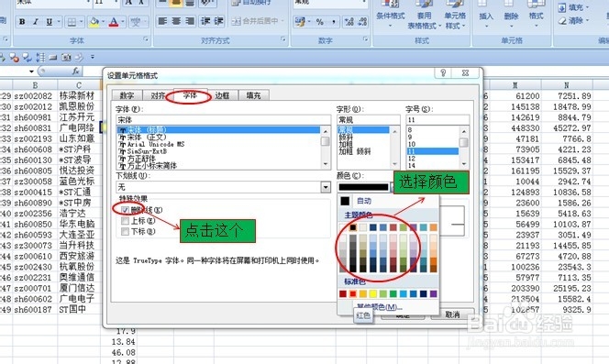Decrease decimal places in the ribbon
The image size is (609, 364).
[362, 21]
